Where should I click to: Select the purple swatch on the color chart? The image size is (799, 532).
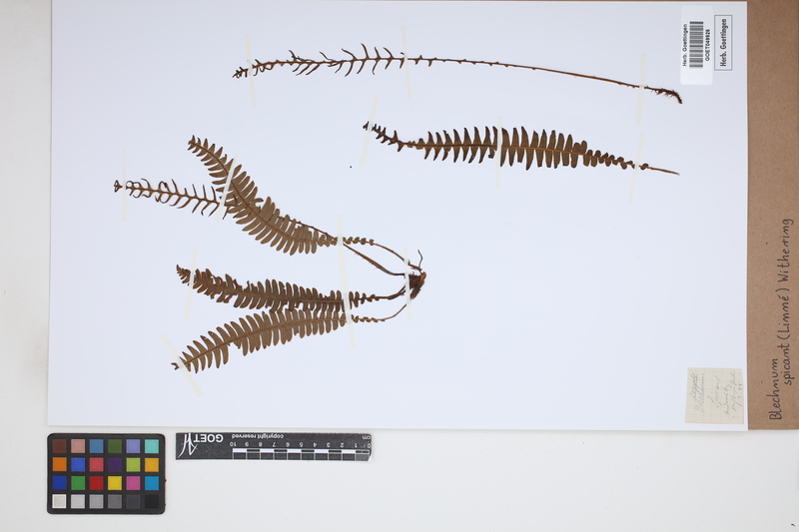point(115,464)
